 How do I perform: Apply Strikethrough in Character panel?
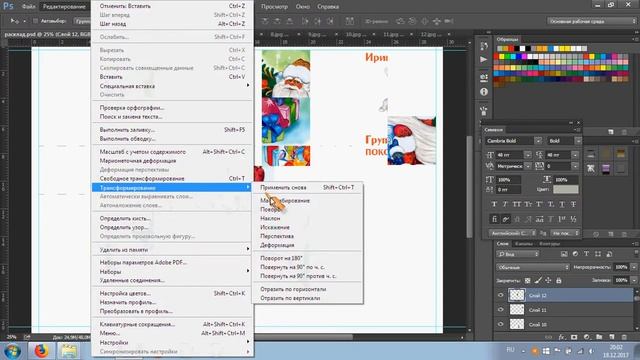click(x=573, y=204)
